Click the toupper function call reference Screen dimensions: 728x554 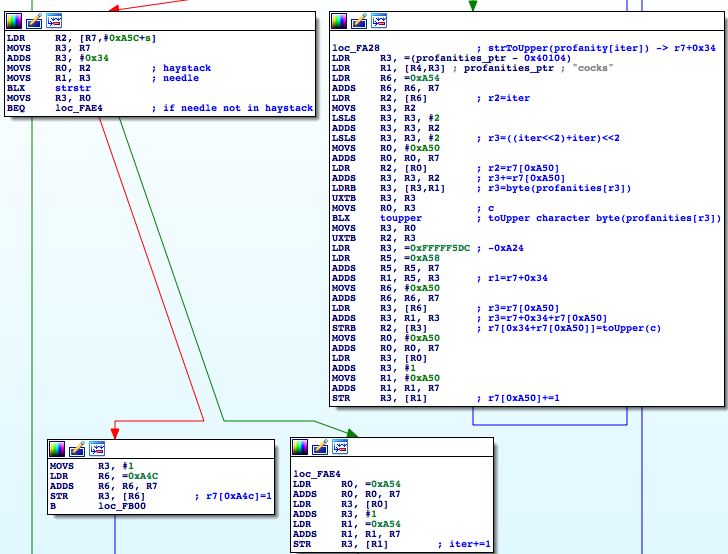[401, 217]
